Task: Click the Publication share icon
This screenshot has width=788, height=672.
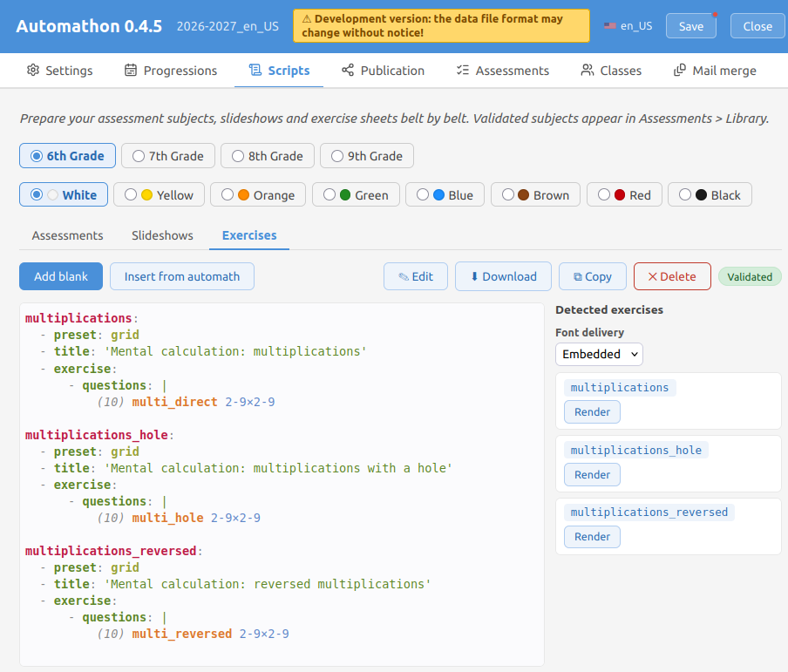Action: coord(348,70)
